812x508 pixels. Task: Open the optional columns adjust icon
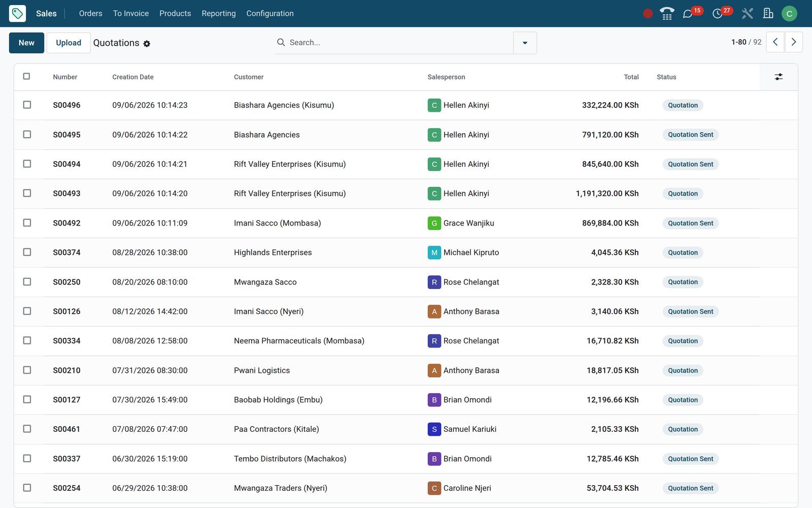click(x=779, y=77)
